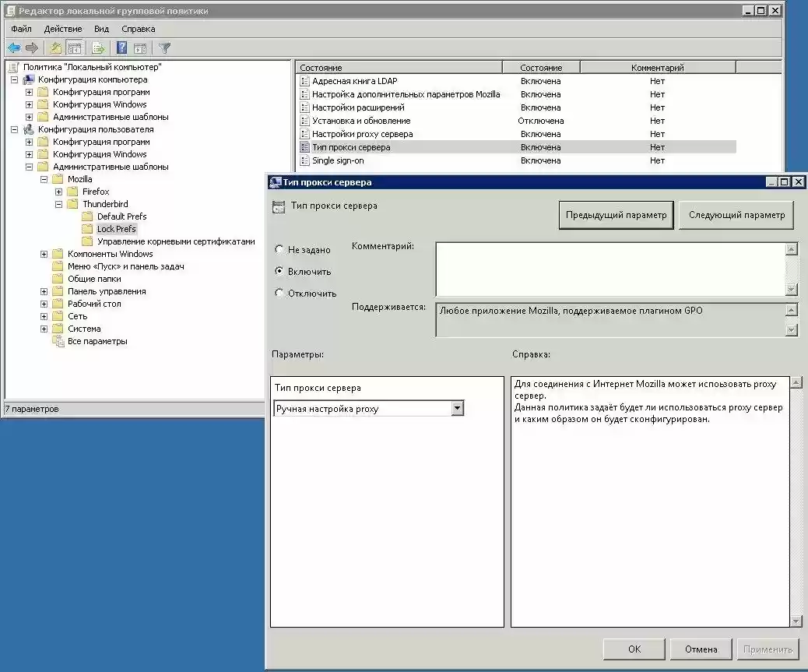Viewport: 808px width, 672px height.
Task: Click the Back navigation arrow in toolbar
Action: click(x=13, y=47)
